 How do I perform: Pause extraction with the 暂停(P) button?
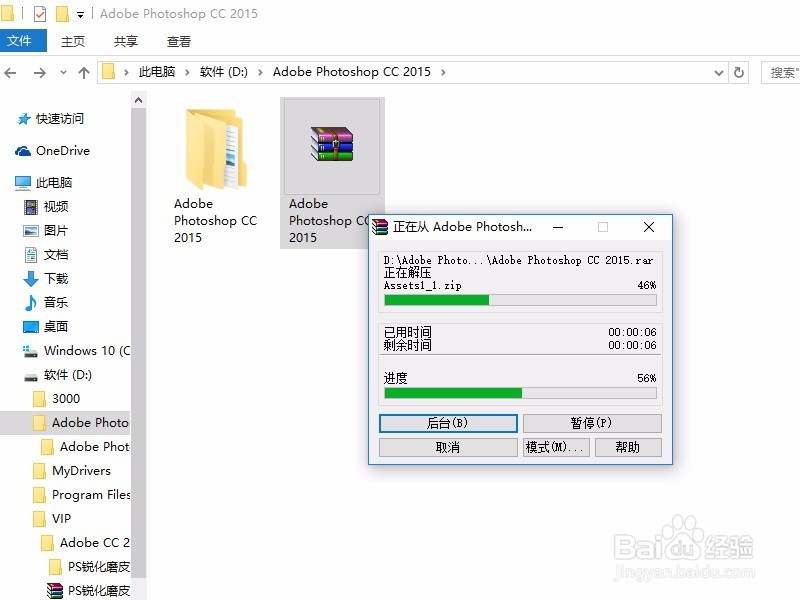(593, 423)
